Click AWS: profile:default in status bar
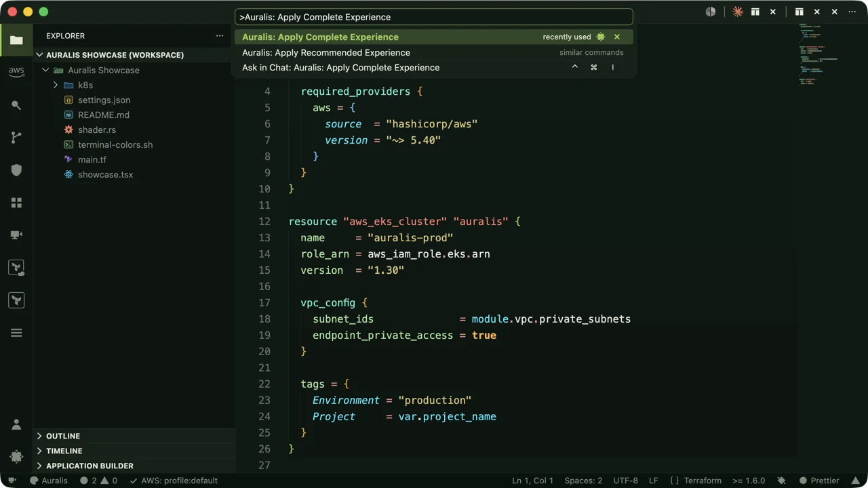The height and width of the screenshot is (488, 868). coord(174,481)
